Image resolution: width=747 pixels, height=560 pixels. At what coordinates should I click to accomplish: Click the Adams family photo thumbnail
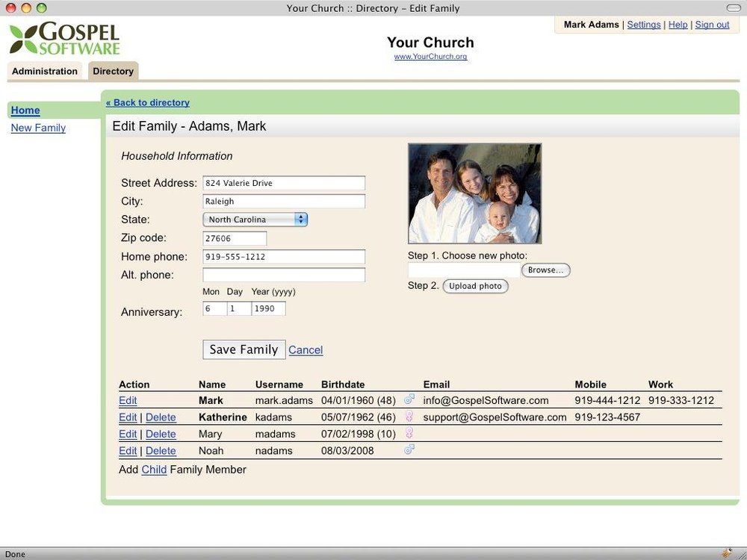(x=474, y=193)
